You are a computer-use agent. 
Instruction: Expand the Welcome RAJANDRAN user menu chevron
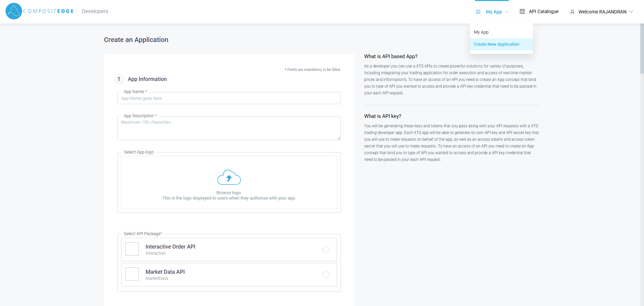[631, 12]
